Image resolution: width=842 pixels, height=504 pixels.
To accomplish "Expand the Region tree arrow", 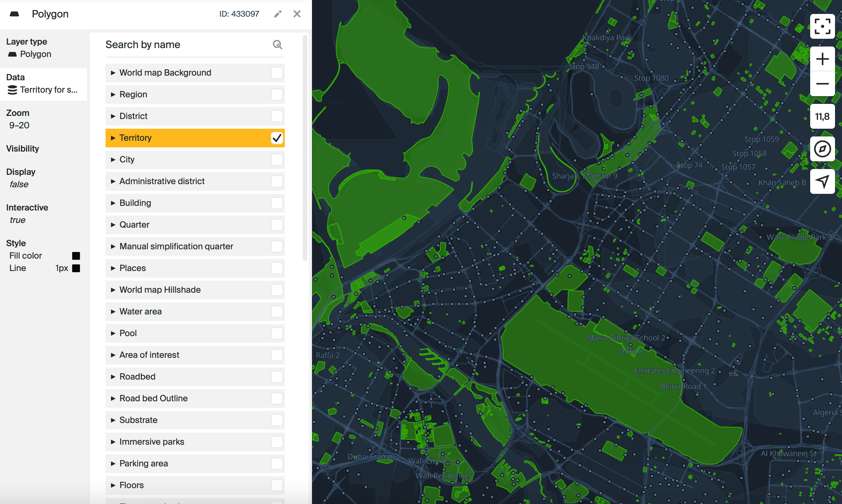I will [x=113, y=95].
